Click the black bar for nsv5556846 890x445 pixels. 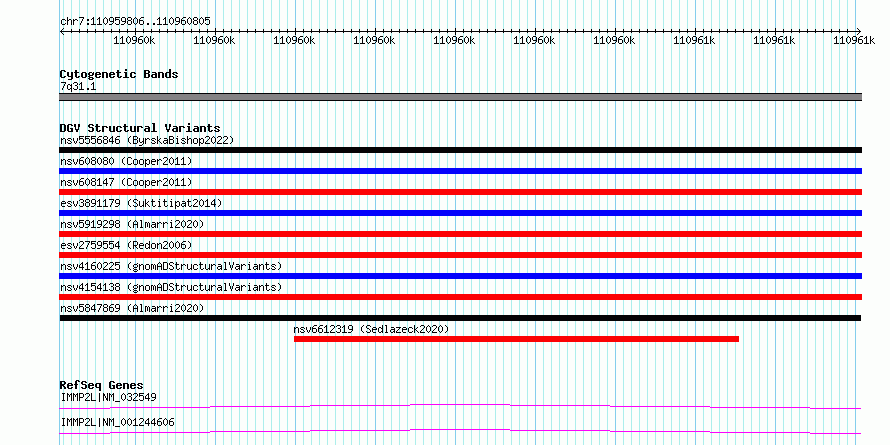point(460,150)
